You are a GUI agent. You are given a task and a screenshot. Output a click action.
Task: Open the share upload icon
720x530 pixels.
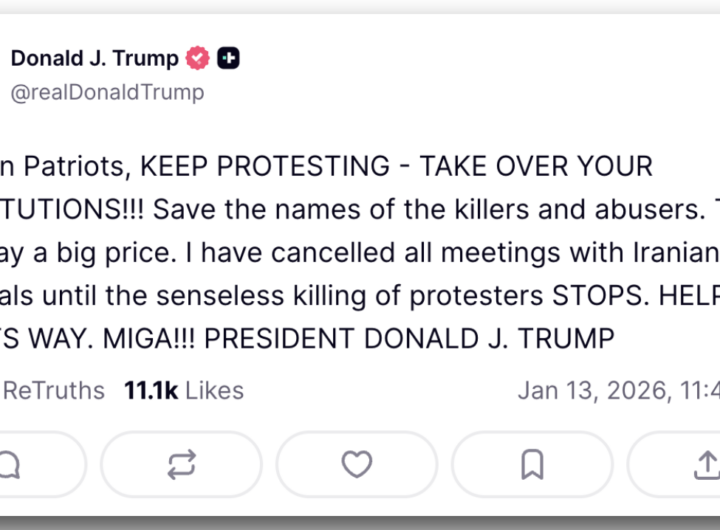[705, 464]
